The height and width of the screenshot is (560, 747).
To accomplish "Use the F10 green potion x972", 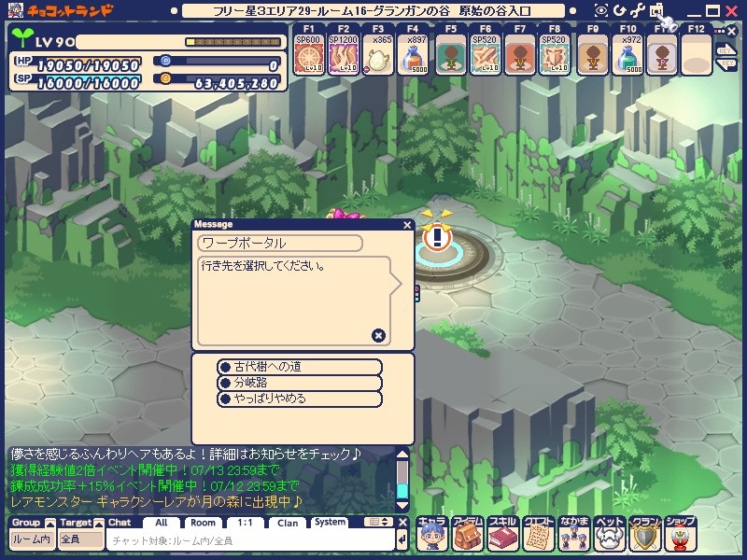I will (x=627, y=54).
